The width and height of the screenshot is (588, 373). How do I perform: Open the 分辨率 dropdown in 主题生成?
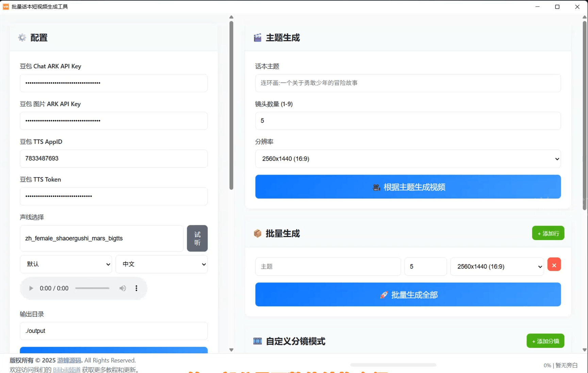(x=408, y=159)
